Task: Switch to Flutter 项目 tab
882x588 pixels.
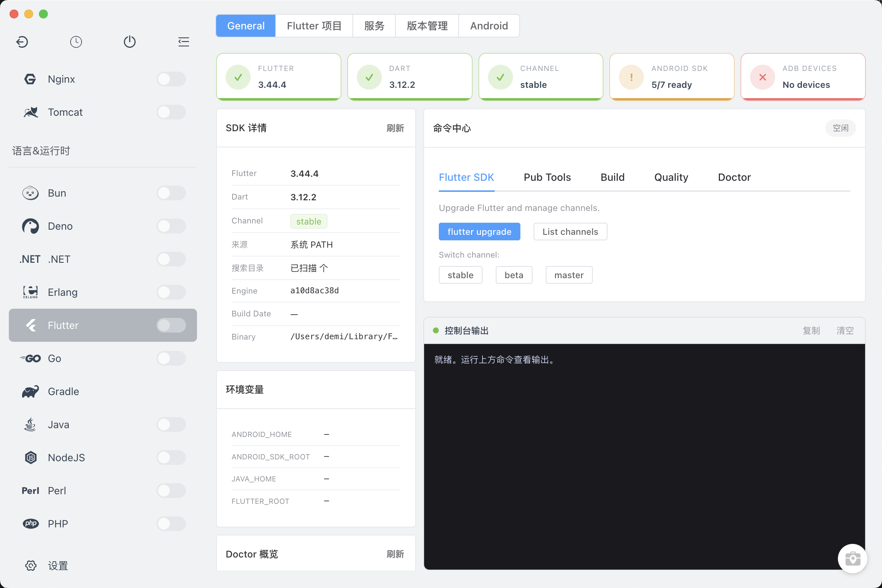Action: point(314,26)
